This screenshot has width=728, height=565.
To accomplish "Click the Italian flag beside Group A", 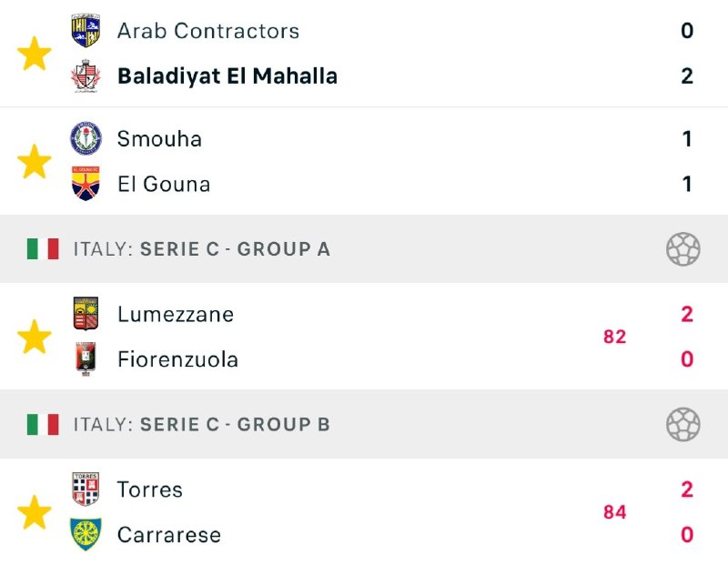I will (x=43, y=248).
